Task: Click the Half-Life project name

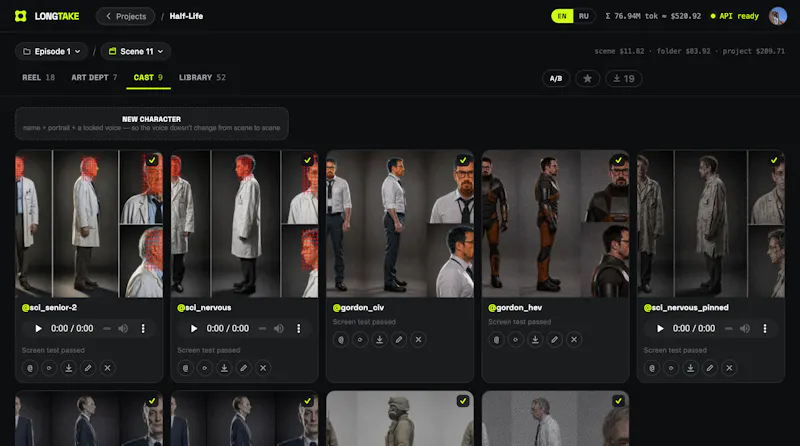Action: click(x=186, y=16)
